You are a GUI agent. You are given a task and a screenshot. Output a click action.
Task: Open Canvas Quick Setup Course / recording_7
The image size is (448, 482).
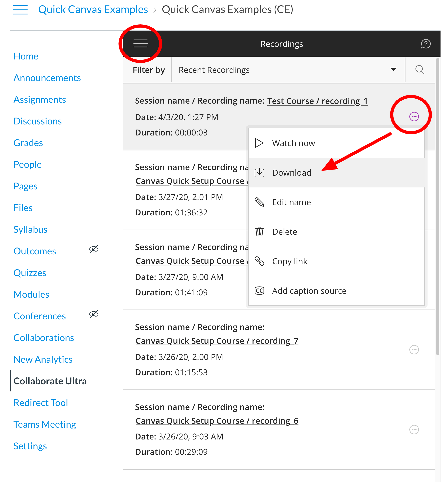(x=217, y=341)
